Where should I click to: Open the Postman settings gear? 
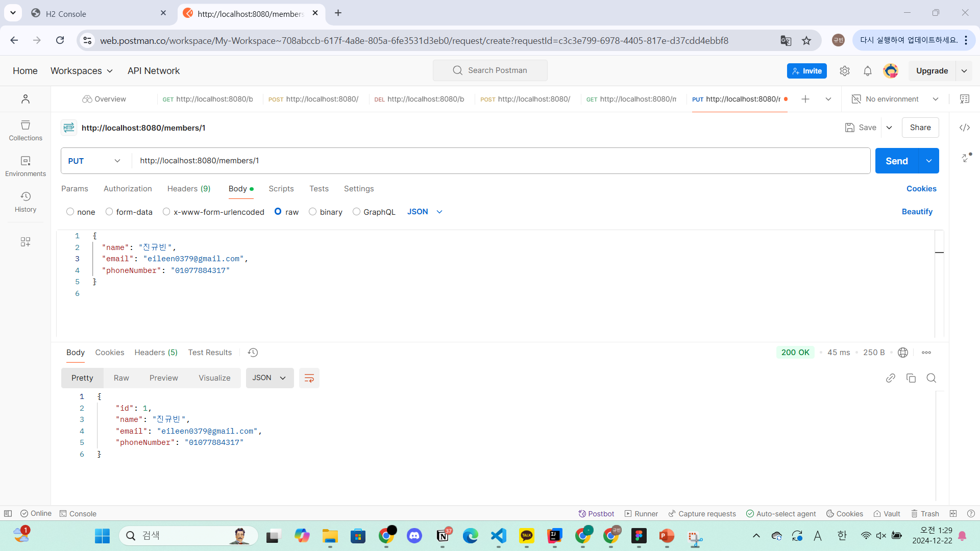click(844, 71)
